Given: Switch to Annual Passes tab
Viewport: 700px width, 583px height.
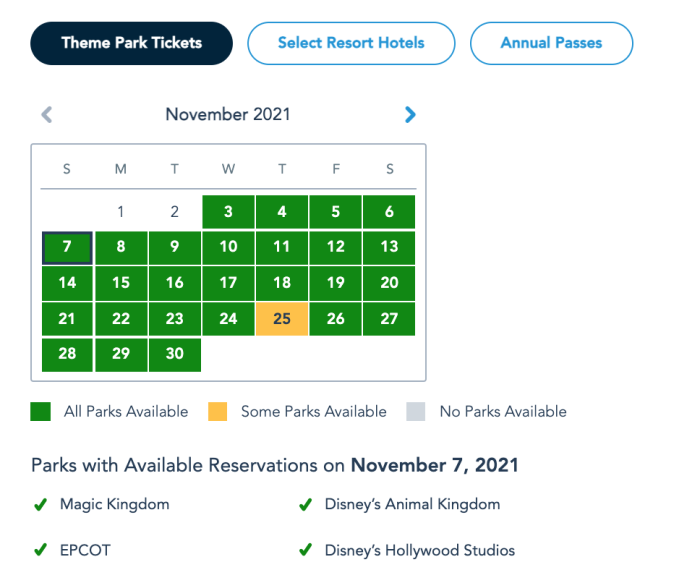Looking at the screenshot, I should [552, 43].
